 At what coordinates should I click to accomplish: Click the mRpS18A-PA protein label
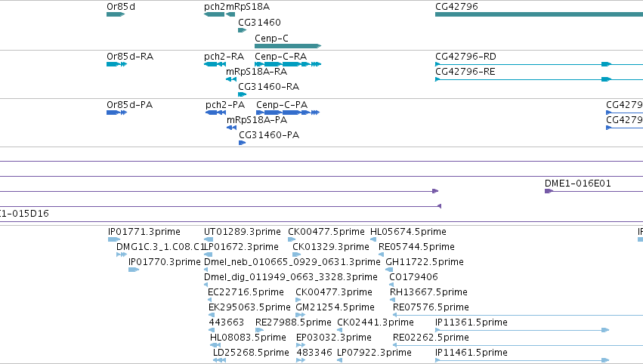257,120
